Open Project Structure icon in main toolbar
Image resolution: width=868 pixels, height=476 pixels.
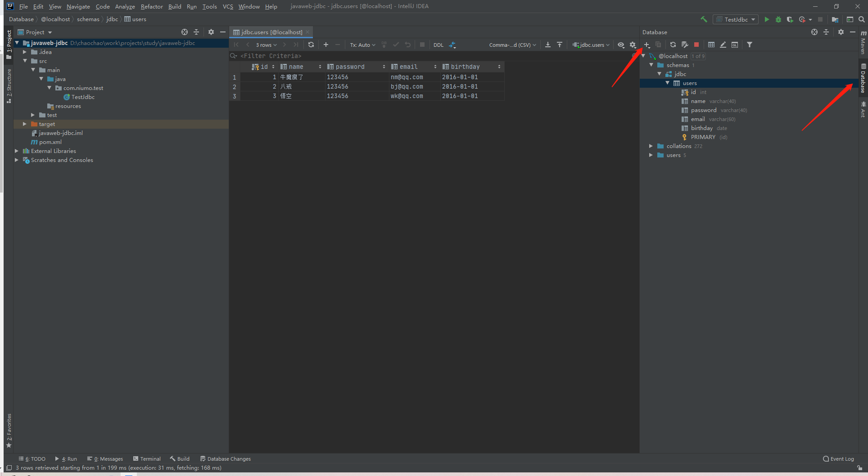pos(835,19)
